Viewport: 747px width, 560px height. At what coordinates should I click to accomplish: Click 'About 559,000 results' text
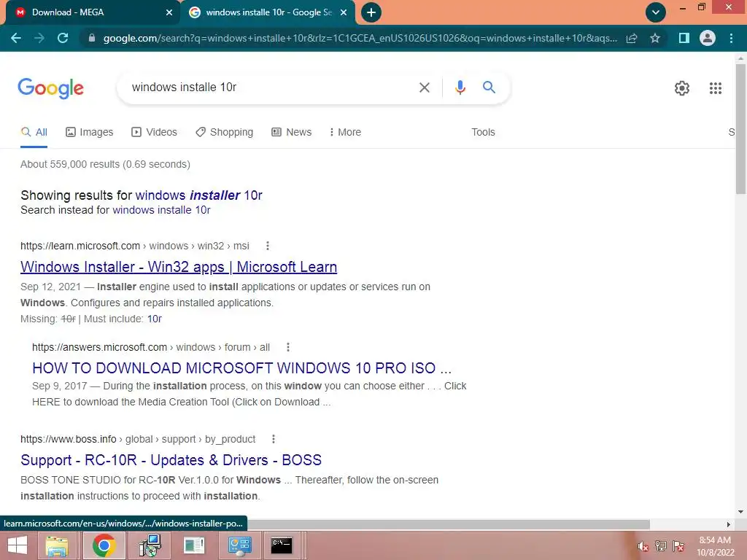pos(105,164)
